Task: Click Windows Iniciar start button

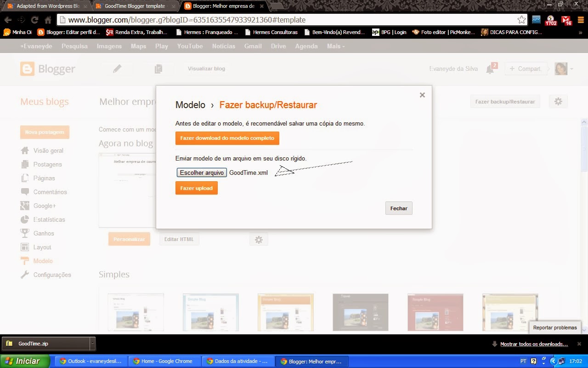Action: [x=25, y=361]
